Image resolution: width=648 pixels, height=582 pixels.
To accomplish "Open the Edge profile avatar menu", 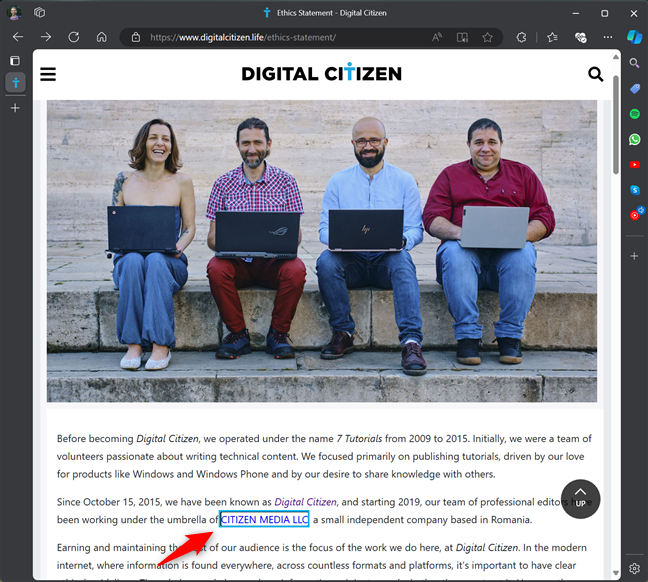I will click(x=14, y=13).
